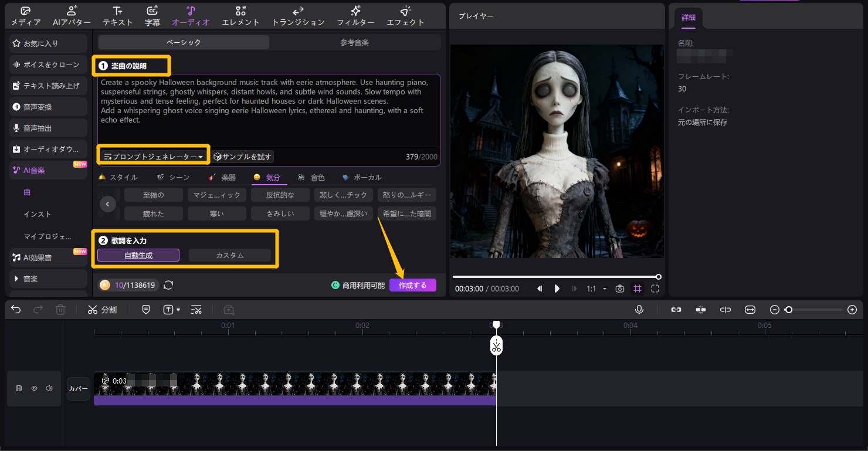Viewport: 868px width, 451px height.
Task: Open the プロンプトジェネレーター dropdown
Action: coord(154,157)
